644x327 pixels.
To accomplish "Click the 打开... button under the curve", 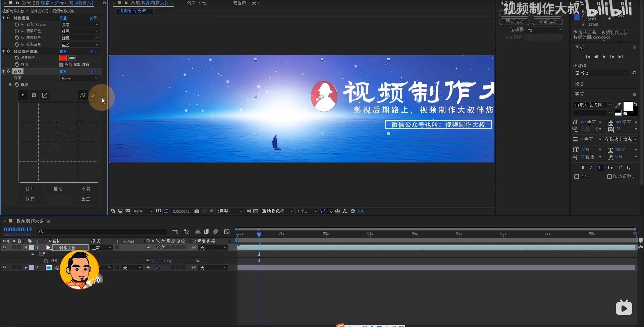I will pyautogui.click(x=31, y=189).
